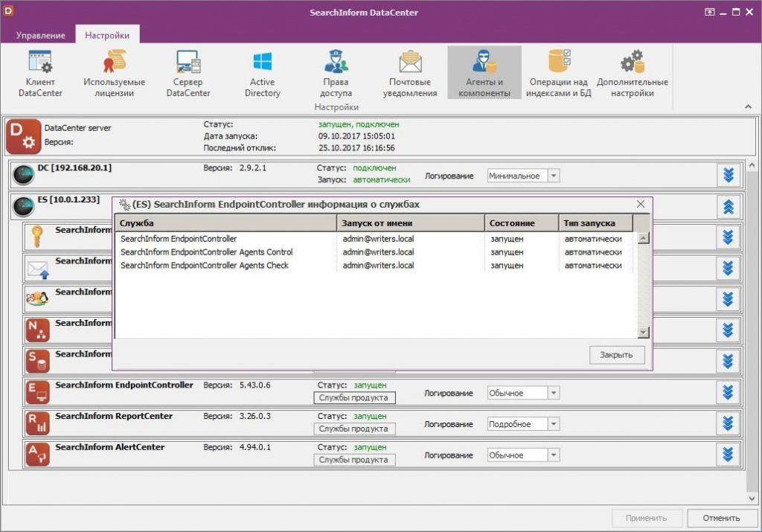The width and height of the screenshot is (762, 532).
Task: Sort by the Запуск от имени header
Action: [x=411, y=223]
